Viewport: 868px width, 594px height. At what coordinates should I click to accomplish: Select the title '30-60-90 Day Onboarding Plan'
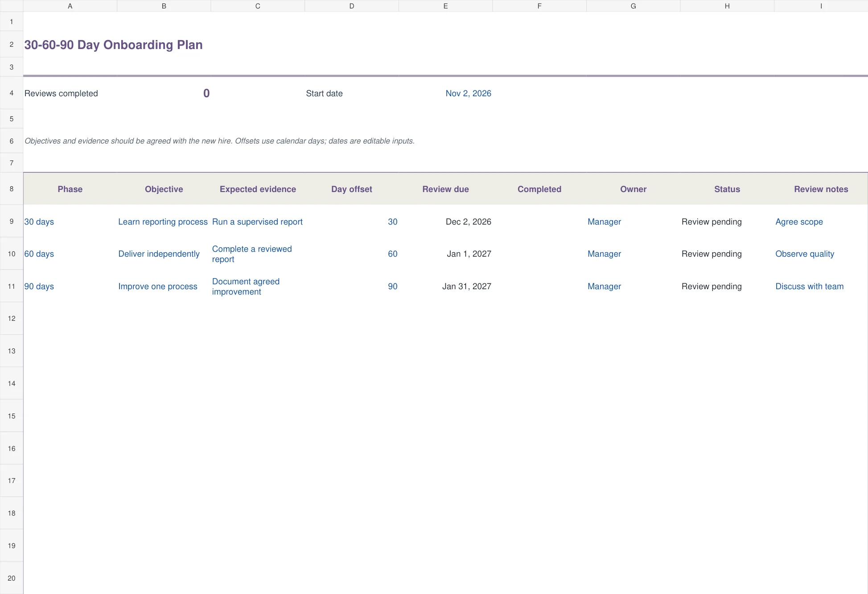(113, 45)
